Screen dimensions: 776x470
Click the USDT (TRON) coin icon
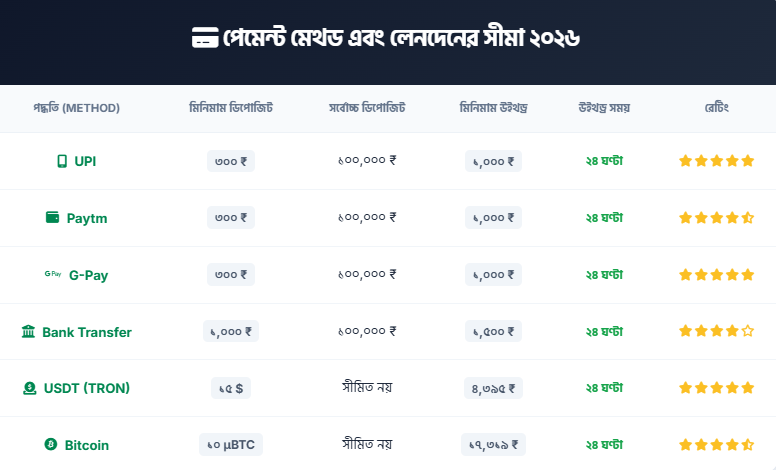30,388
